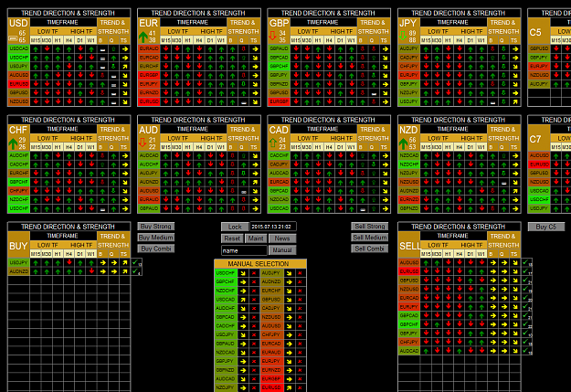Click the neutral dash icon under USD header
Screen dimensions: 571x392
click(13, 37)
